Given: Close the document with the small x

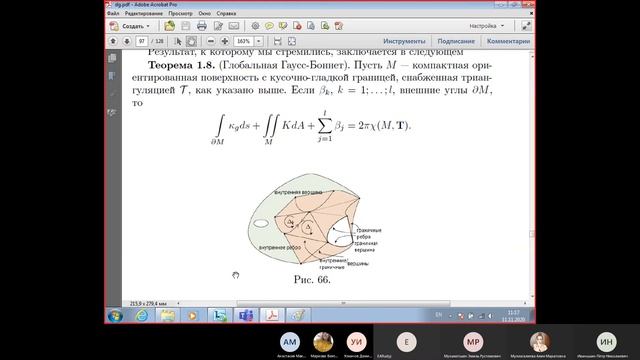Looking at the screenshot, I should coord(531,13).
